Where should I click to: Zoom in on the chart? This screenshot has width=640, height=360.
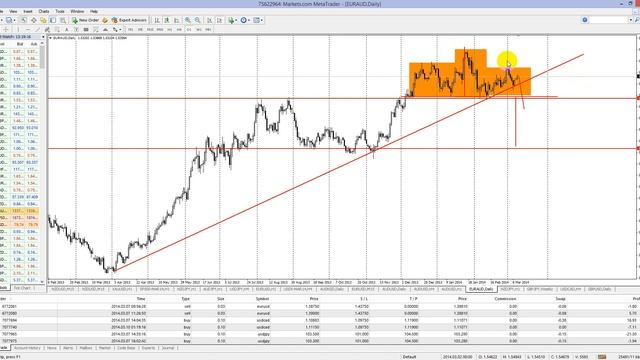point(188,20)
